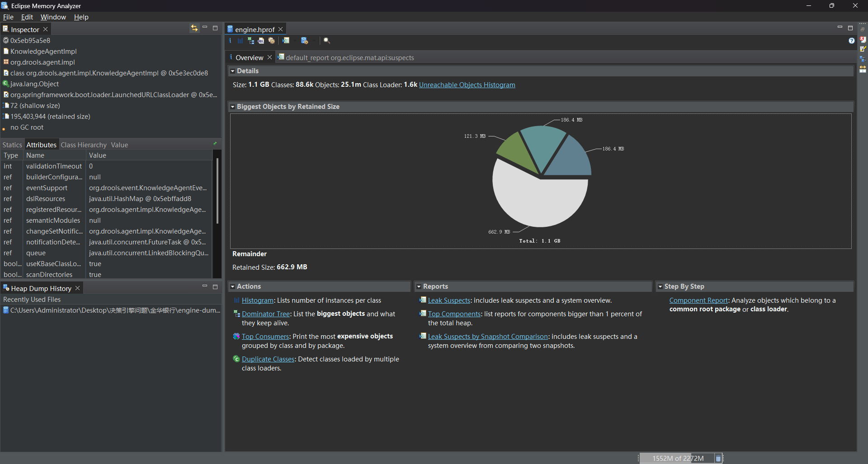The height and width of the screenshot is (464, 868).
Task: Switch to the Statics tab
Action: 12,145
